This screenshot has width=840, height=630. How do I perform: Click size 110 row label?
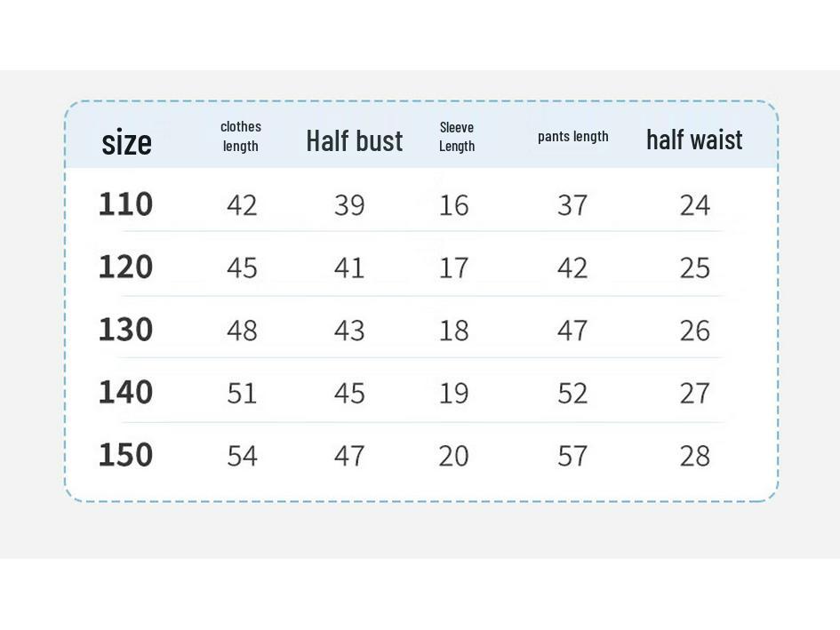pos(126,204)
